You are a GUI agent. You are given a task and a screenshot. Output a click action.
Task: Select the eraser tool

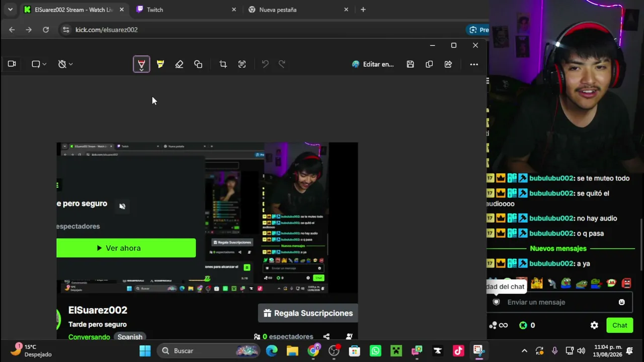[x=179, y=64]
